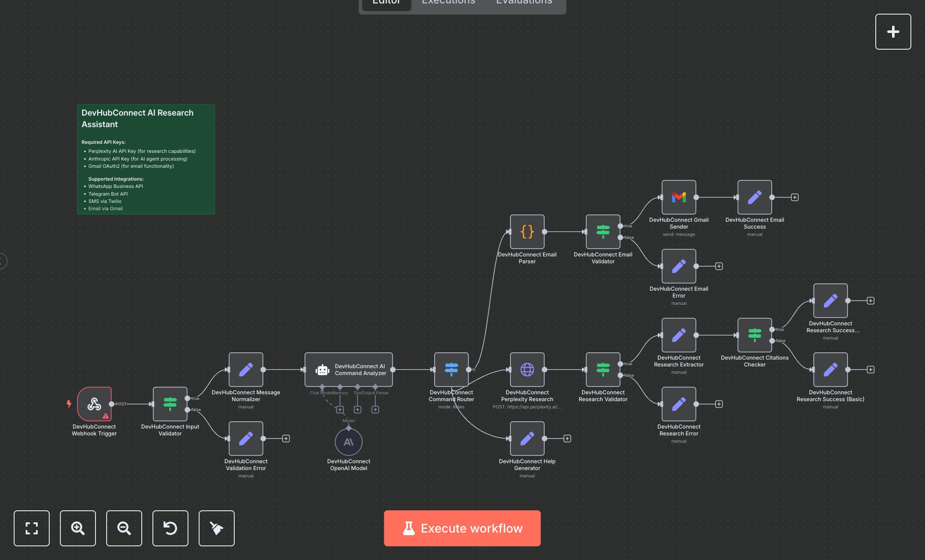Undo last change with the reset arrow icon
925x560 pixels.
(x=170, y=528)
